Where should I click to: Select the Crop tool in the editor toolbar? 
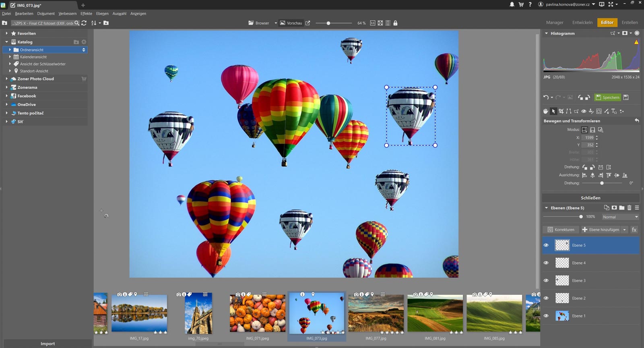(561, 111)
